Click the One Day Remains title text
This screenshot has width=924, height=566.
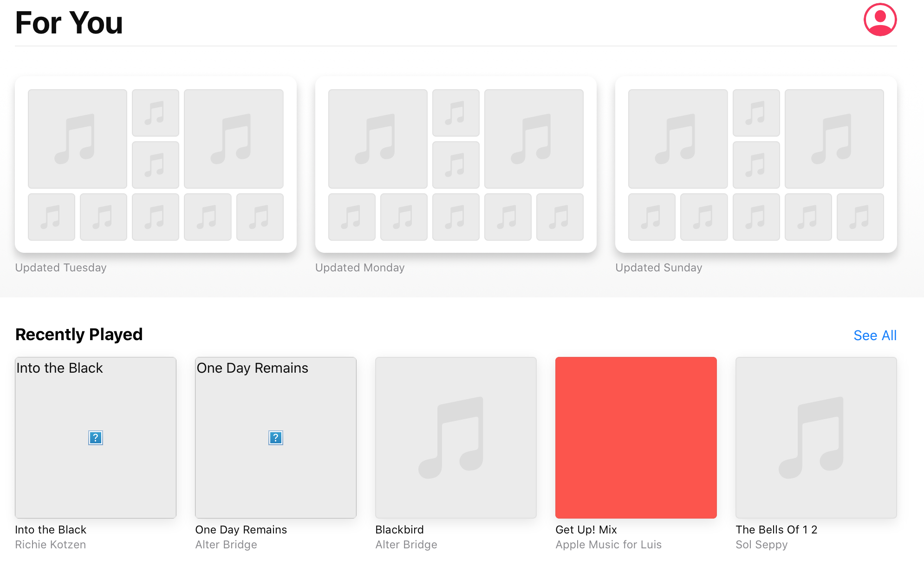pyautogui.click(x=241, y=529)
